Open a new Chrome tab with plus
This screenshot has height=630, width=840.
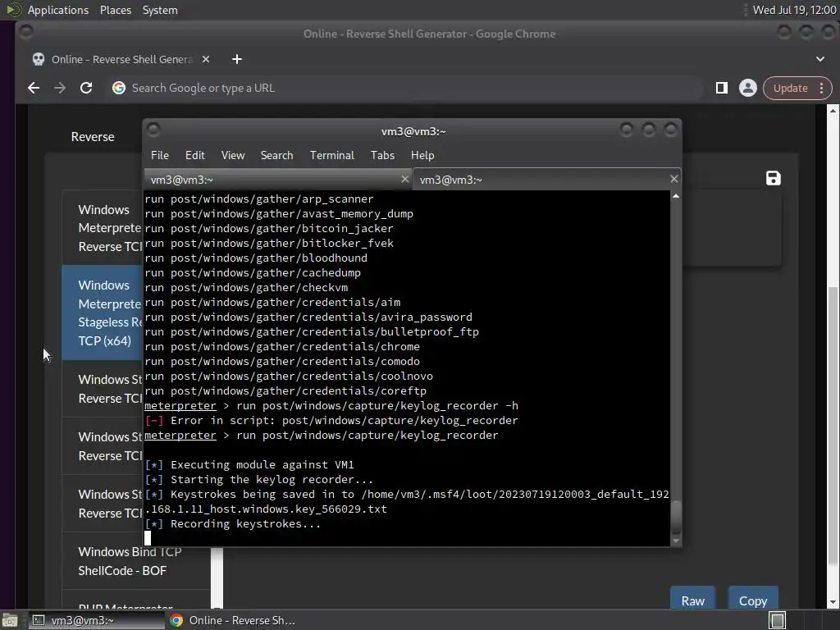(x=237, y=59)
